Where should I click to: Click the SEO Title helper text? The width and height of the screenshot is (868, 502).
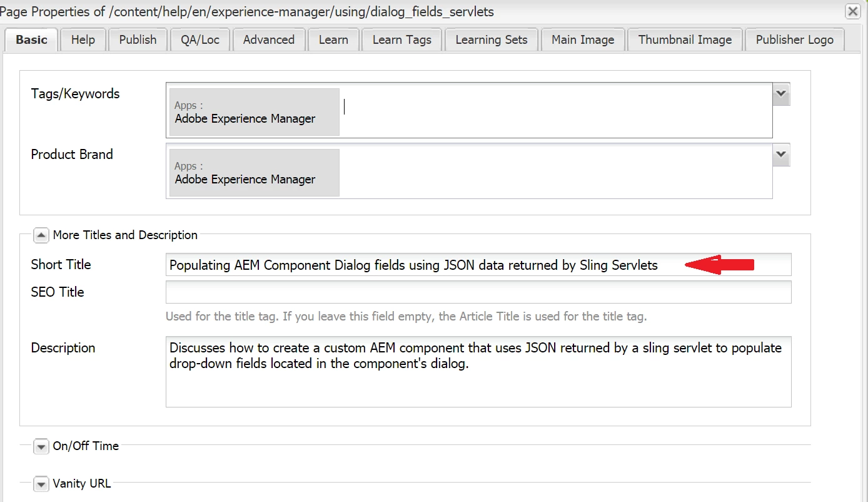406,317
